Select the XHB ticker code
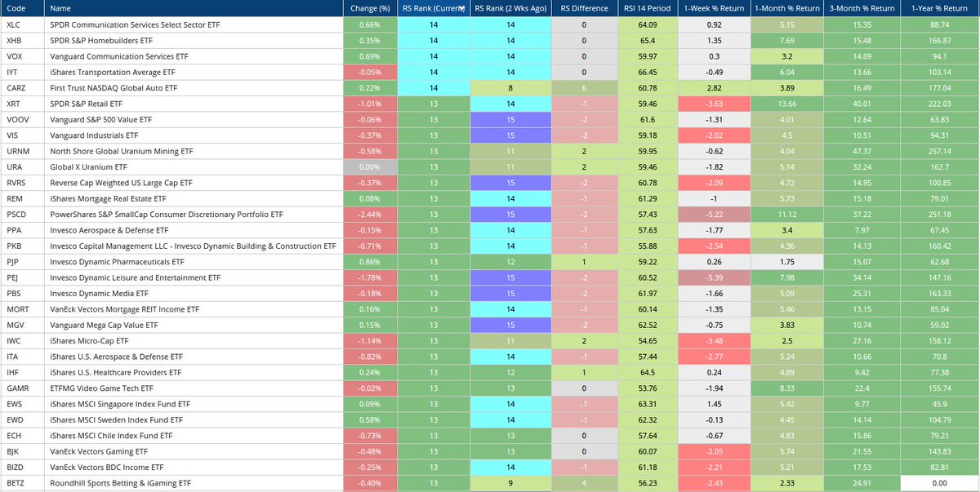980x492 pixels. click(14, 41)
